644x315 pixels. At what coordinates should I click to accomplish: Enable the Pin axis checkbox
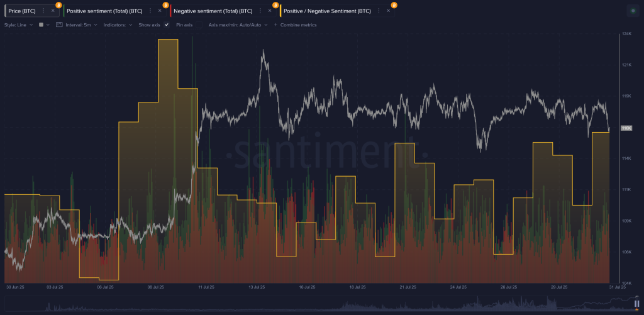point(199,25)
